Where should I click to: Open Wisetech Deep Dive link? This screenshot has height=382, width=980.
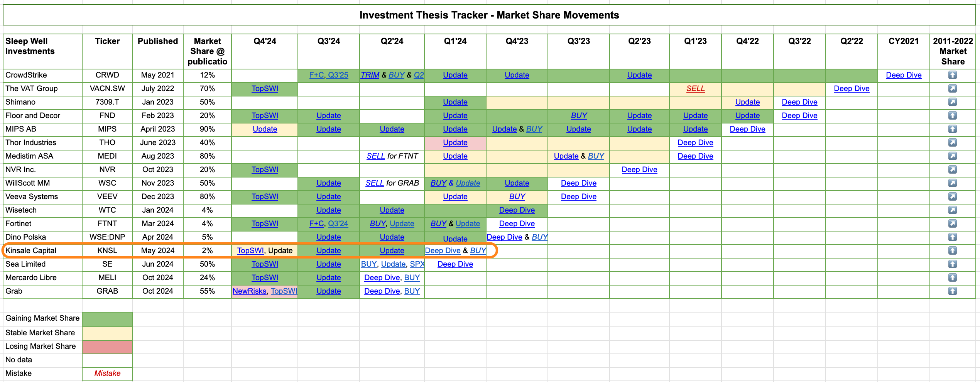(x=517, y=210)
